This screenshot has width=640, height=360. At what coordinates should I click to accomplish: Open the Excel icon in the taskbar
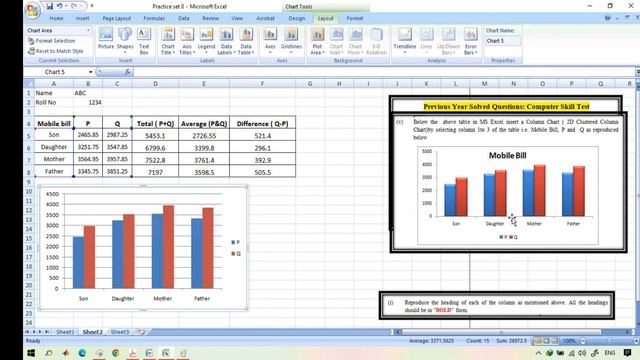click(x=166, y=353)
